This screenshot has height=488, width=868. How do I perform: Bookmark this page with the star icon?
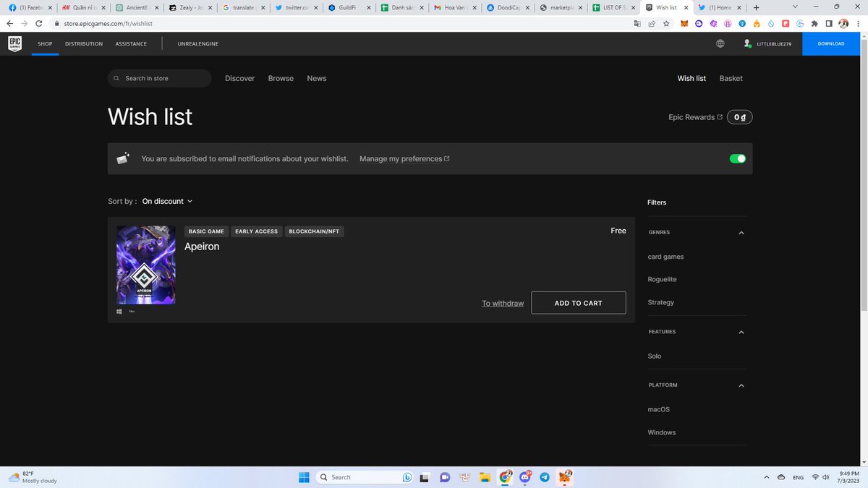pyautogui.click(x=666, y=23)
